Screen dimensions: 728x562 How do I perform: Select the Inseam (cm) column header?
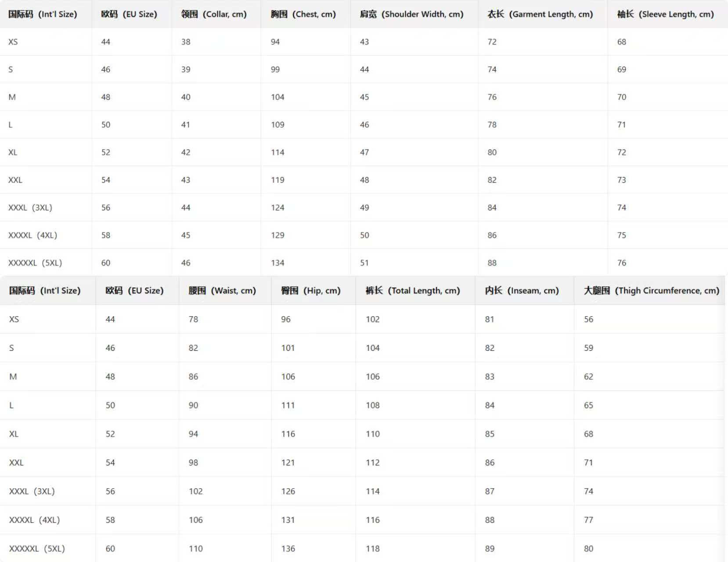[x=522, y=291]
